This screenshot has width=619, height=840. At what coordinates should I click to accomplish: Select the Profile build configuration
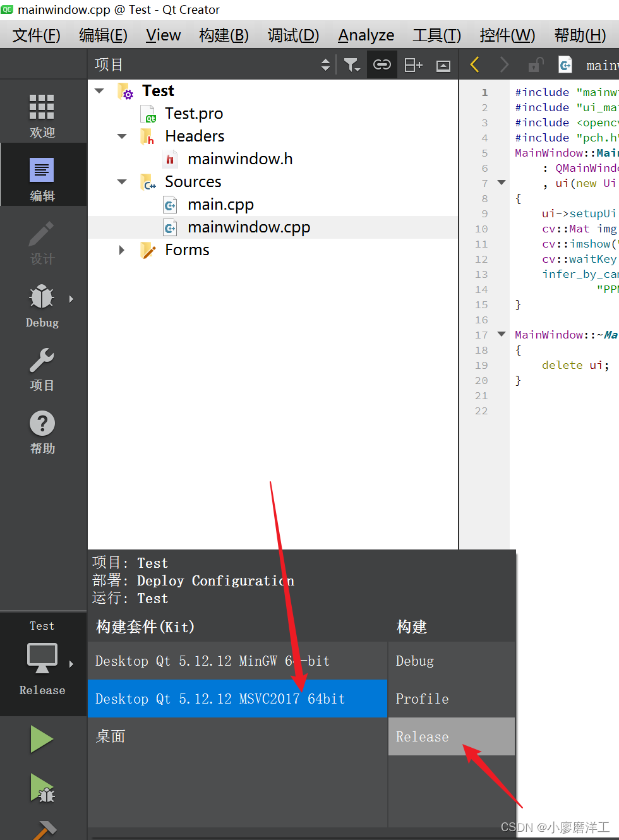tap(452, 699)
